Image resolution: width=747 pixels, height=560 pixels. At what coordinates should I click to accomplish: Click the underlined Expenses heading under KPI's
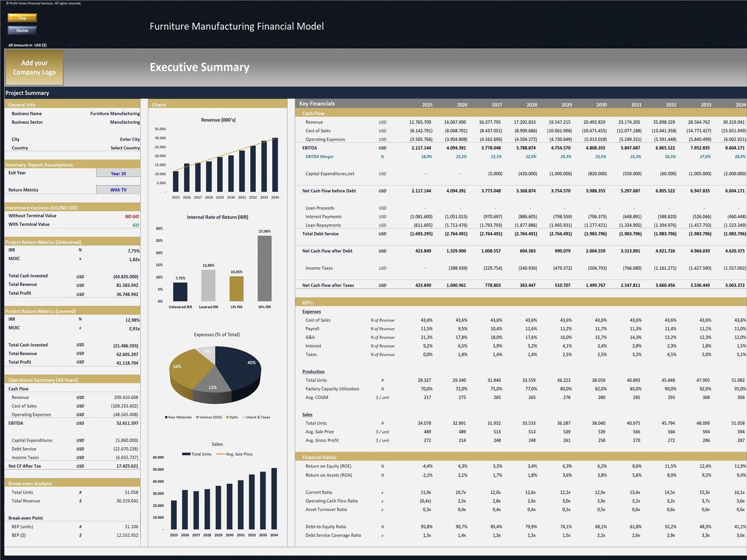pyautogui.click(x=311, y=312)
